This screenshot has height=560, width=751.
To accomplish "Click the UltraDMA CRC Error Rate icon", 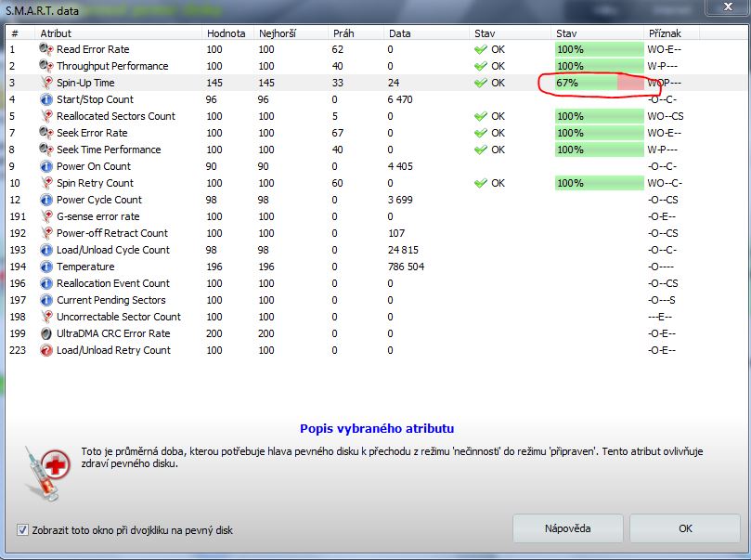I will point(46,333).
